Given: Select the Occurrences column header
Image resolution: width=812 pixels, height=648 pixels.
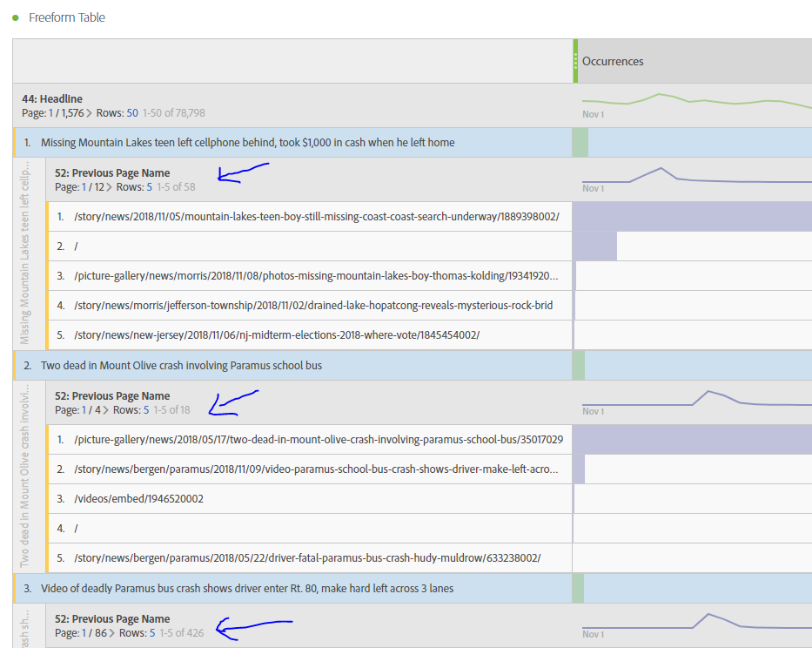Looking at the screenshot, I should pos(613,61).
